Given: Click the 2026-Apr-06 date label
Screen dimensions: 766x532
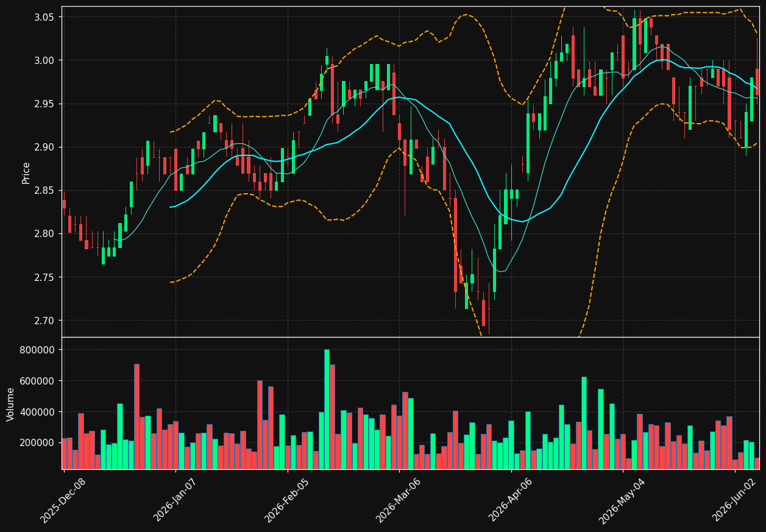Looking at the screenshot, I should point(511,501).
